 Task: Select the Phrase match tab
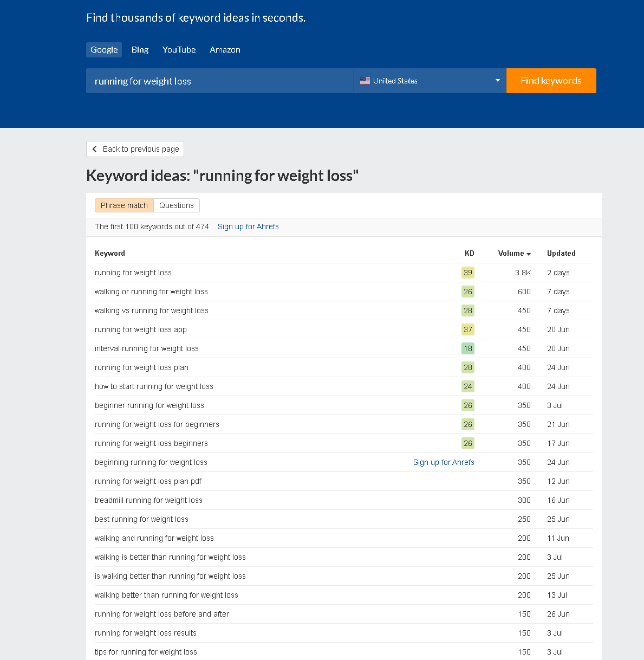click(124, 205)
